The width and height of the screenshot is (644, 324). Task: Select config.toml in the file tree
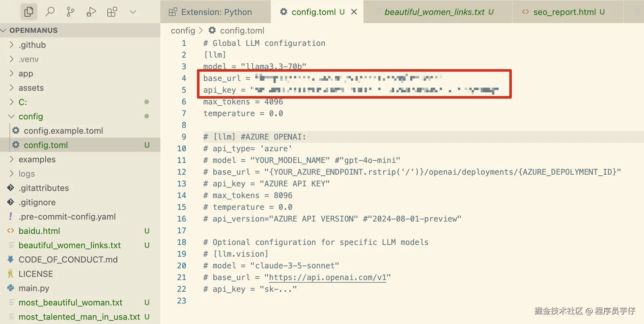(x=80, y=145)
